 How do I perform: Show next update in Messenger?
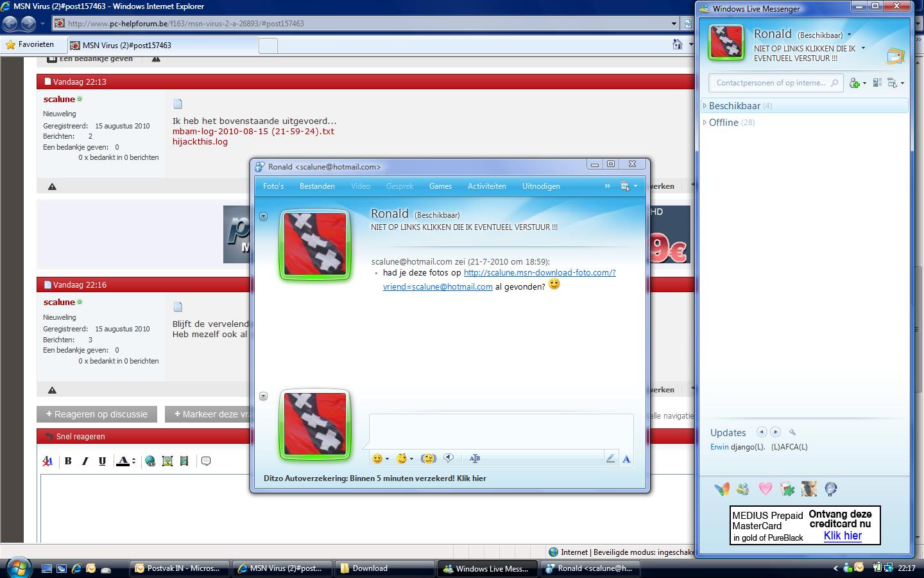pyautogui.click(x=776, y=432)
